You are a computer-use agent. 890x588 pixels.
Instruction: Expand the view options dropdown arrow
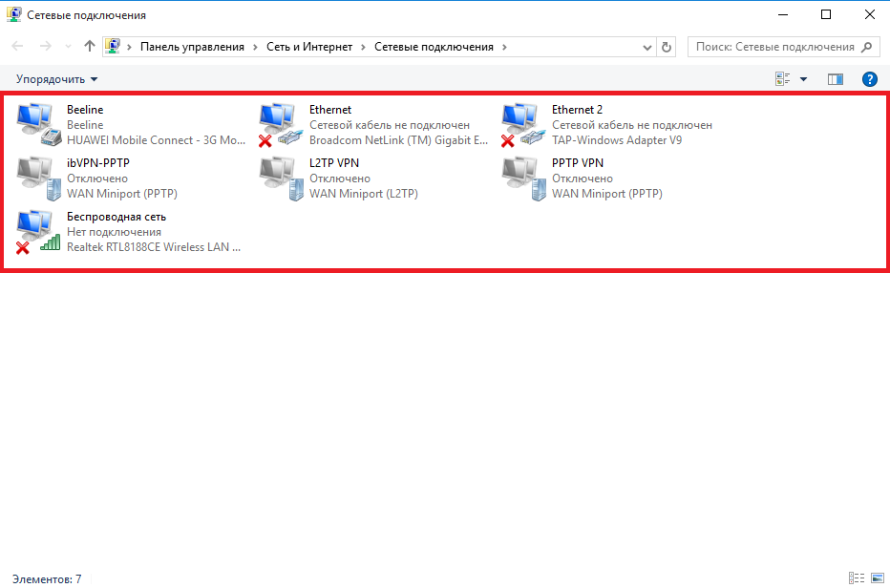point(803,79)
